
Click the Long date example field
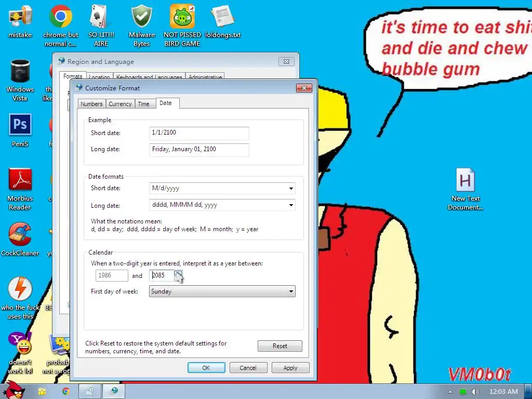(199, 150)
